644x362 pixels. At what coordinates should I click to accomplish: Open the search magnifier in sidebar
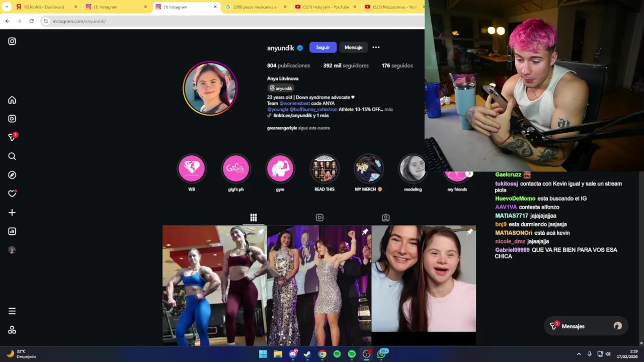click(x=12, y=156)
